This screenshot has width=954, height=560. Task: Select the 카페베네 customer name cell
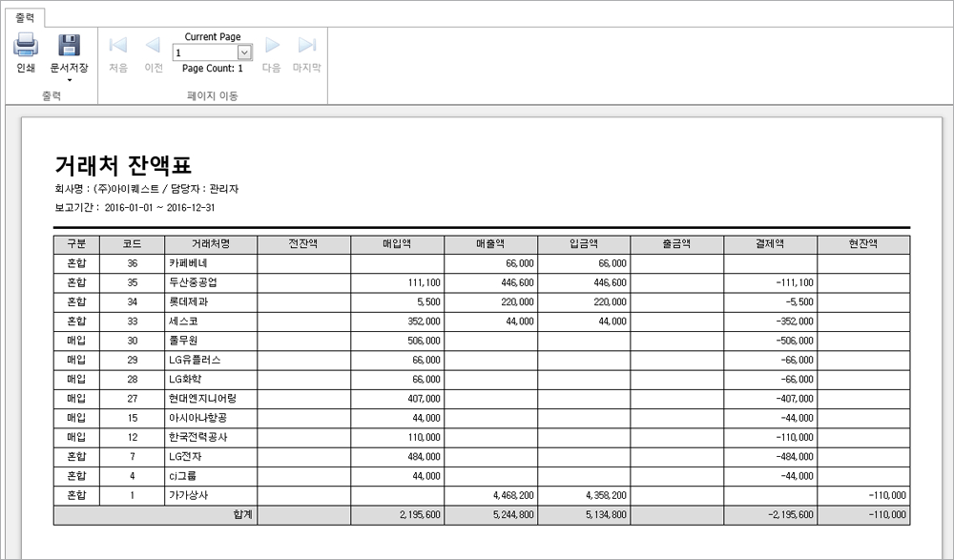click(x=211, y=263)
